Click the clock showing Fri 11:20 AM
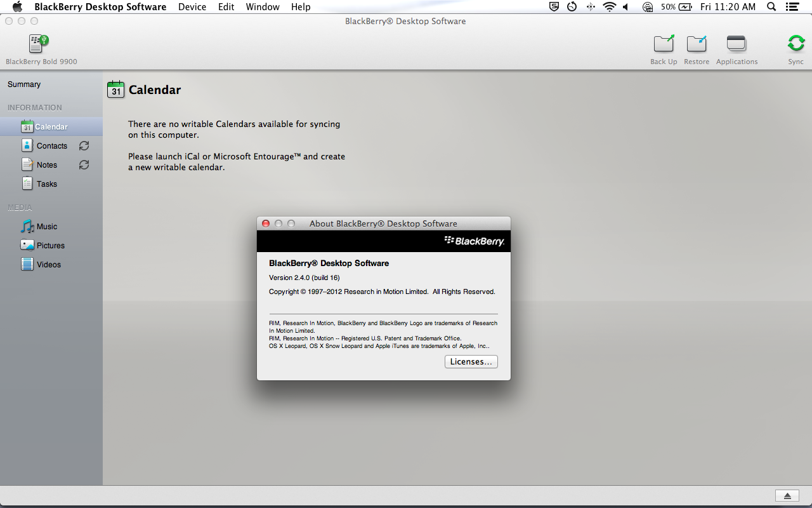The image size is (812, 508). point(728,7)
